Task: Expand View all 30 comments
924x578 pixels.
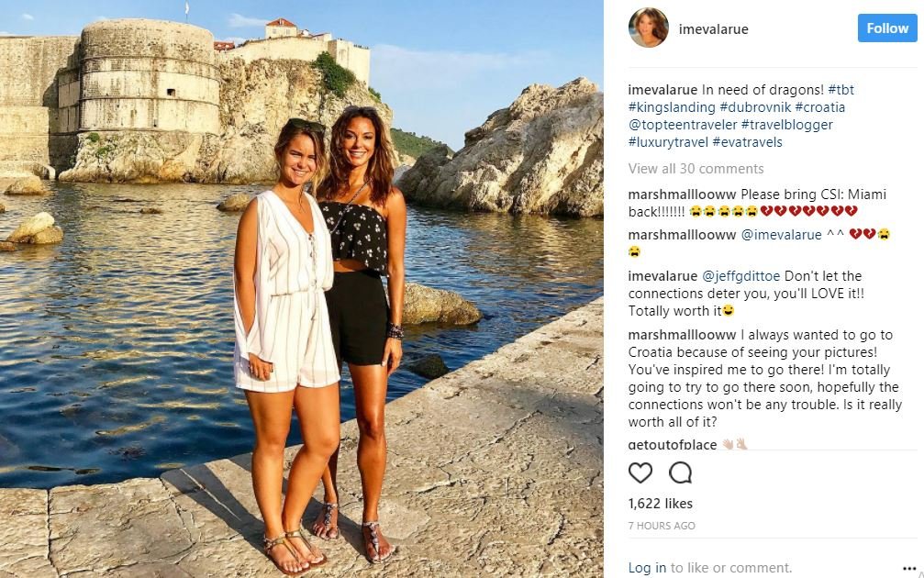Action: [696, 169]
